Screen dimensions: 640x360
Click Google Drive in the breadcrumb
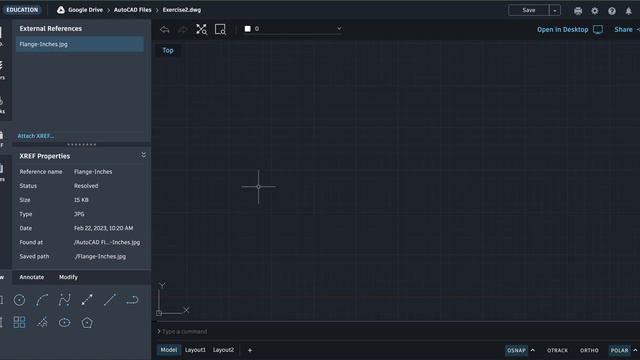pyautogui.click(x=85, y=10)
